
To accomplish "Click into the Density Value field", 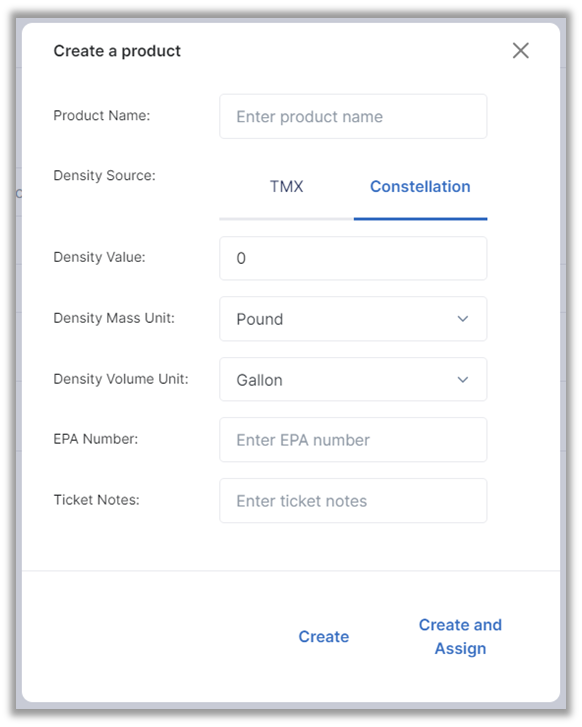I will pyautogui.click(x=353, y=258).
